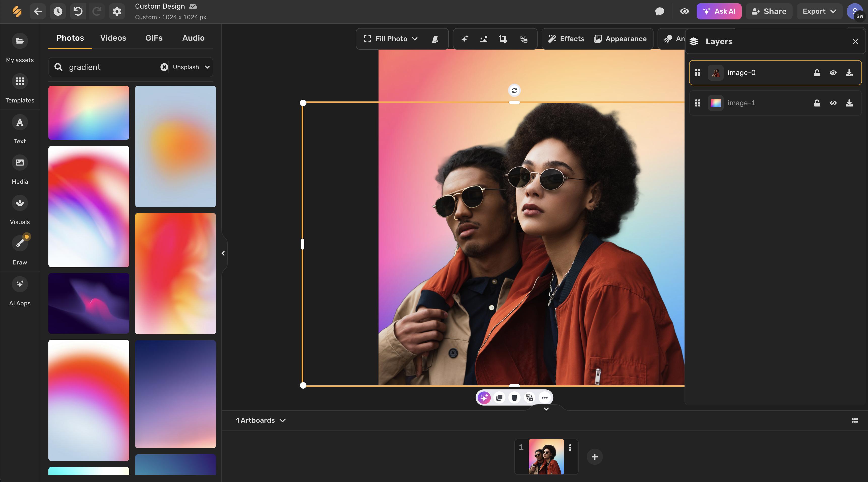Viewport: 868px width, 482px height.
Task: Toggle preview mode with the eye icon
Action: 684,11
